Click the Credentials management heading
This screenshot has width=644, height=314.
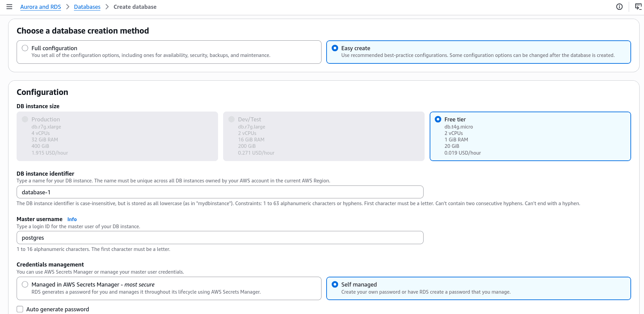point(50,264)
